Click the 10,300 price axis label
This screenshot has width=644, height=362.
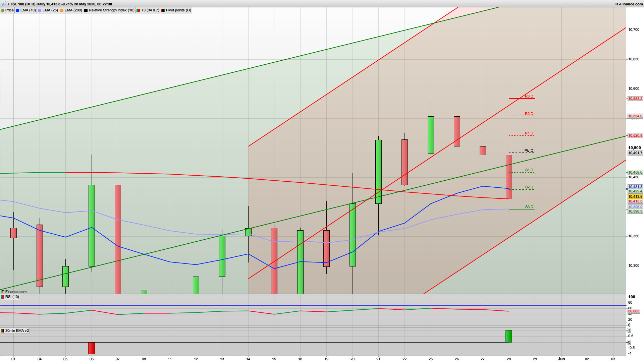tap(634, 266)
